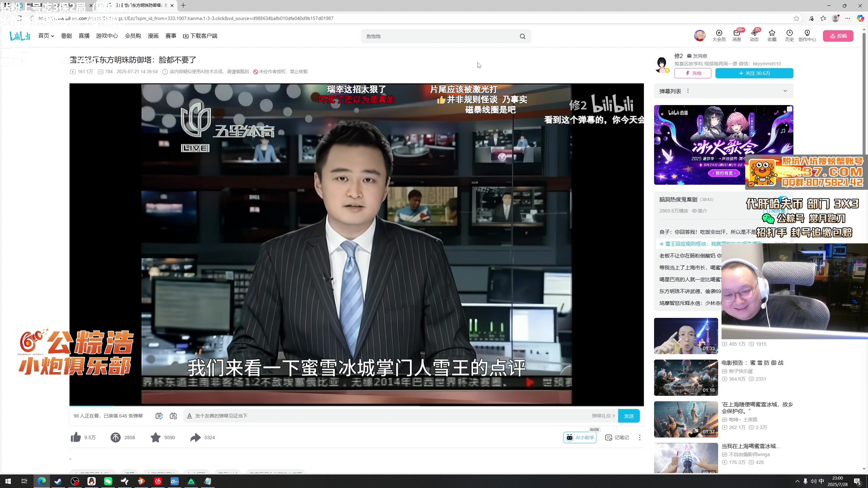Open danmaku list options dots

point(688,91)
